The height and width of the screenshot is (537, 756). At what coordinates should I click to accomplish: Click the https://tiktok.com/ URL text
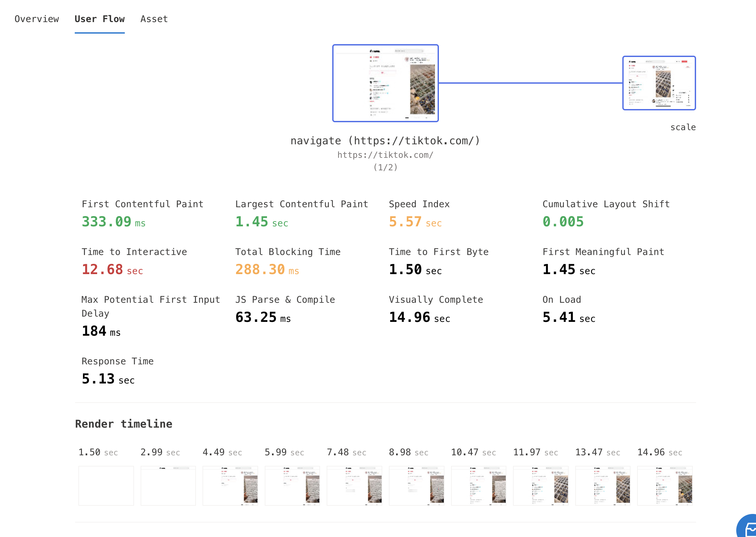point(385,155)
